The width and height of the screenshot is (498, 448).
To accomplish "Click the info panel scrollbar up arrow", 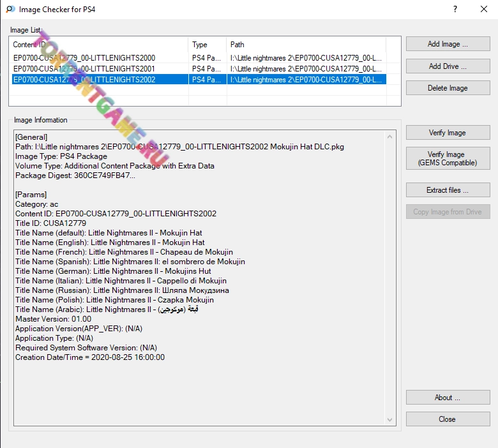I will click(x=391, y=136).
